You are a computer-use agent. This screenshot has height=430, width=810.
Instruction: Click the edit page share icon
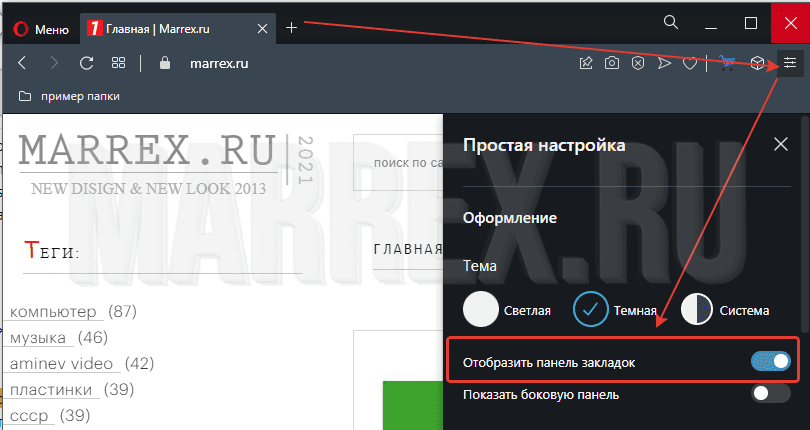coord(586,63)
